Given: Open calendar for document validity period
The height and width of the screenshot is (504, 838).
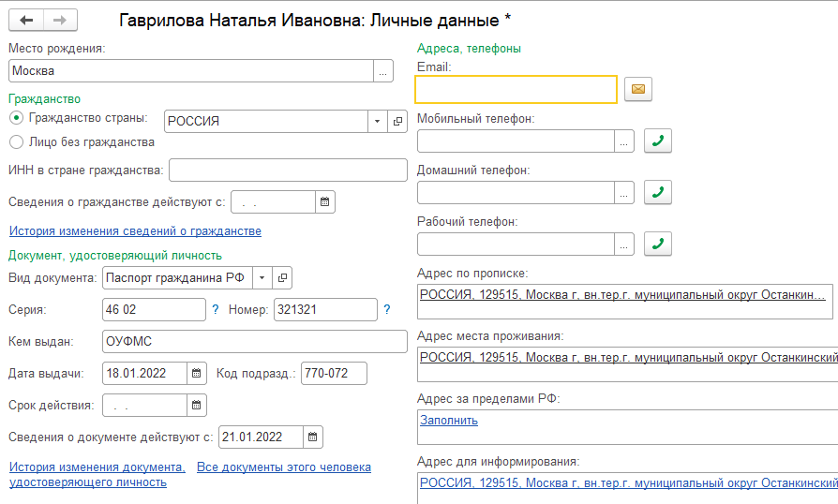Looking at the screenshot, I should tap(197, 406).
